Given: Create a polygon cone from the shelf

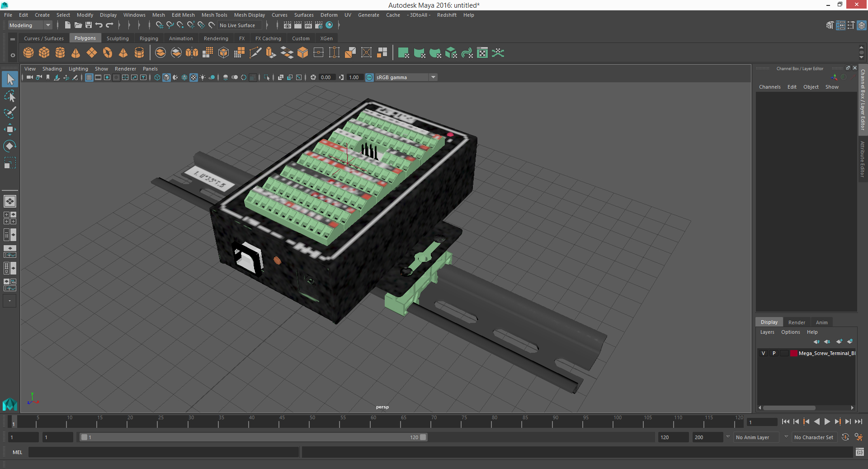Looking at the screenshot, I should [76, 53].
